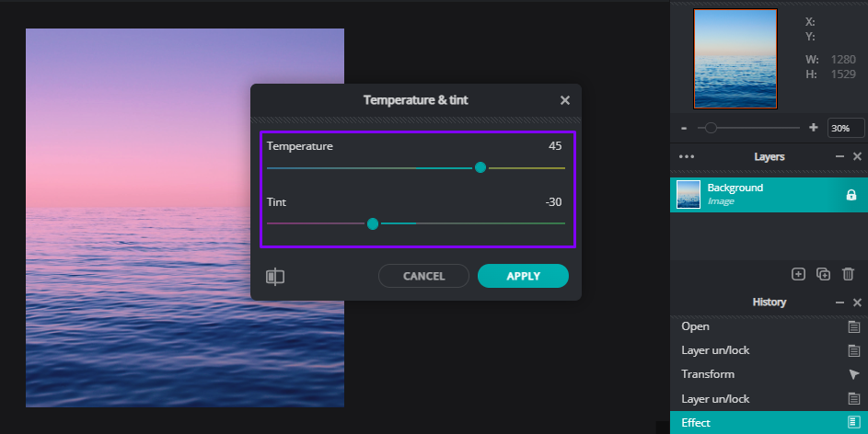Click the zoom in plus icon

(x=813, y=128)
